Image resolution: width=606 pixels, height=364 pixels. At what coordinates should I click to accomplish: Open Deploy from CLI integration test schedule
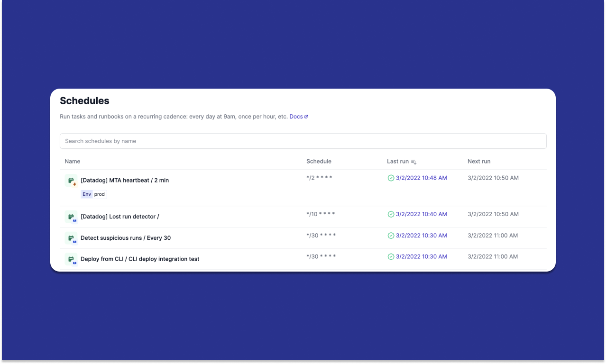pos(140,259)
